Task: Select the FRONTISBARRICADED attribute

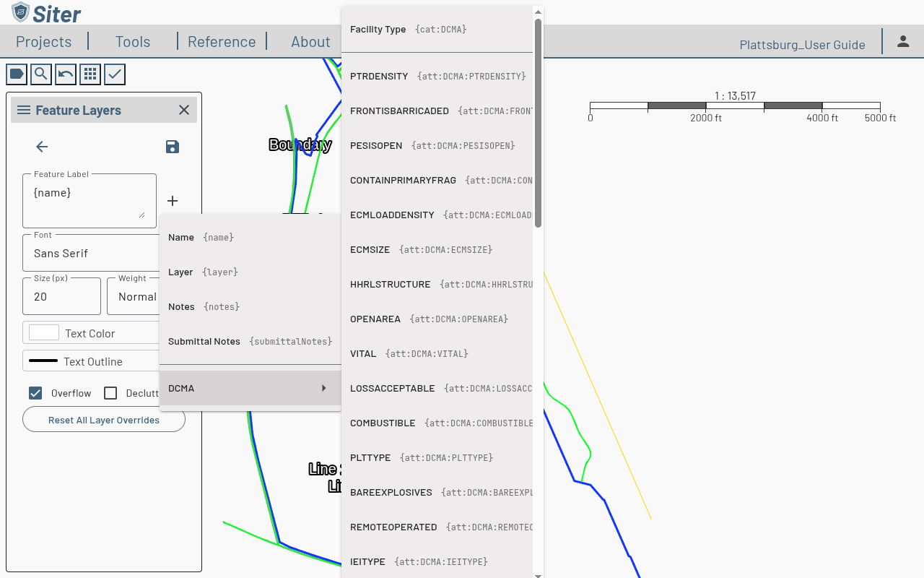Action: (437, 111)
